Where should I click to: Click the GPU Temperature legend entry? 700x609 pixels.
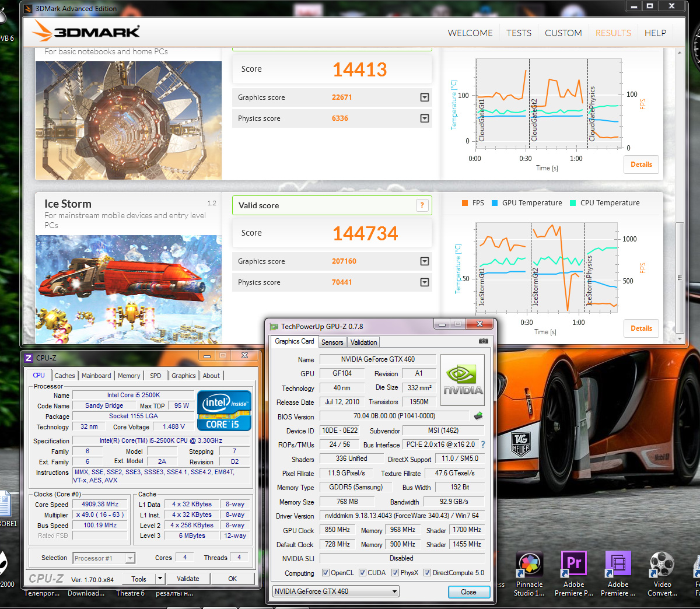(x=527, y=203)
